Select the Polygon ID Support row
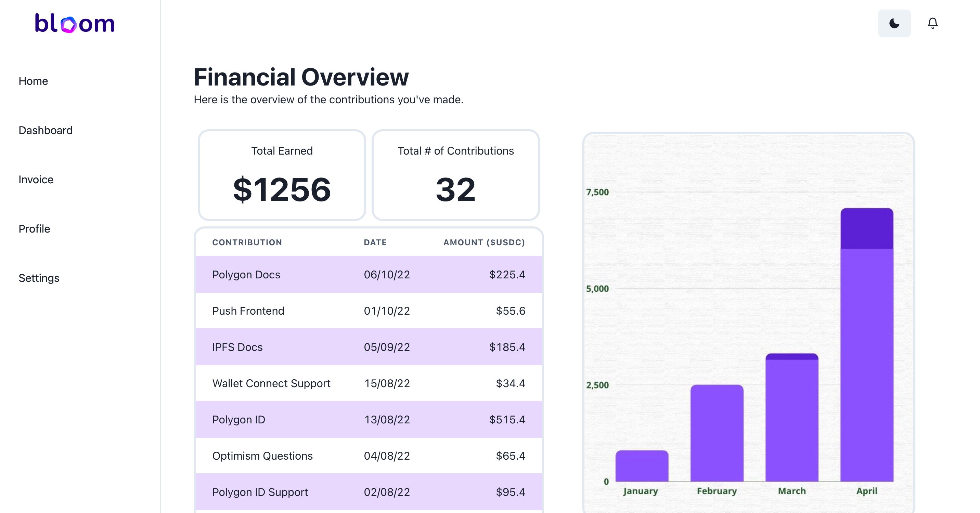The image size is (980, 513). (x=369, y=492)
